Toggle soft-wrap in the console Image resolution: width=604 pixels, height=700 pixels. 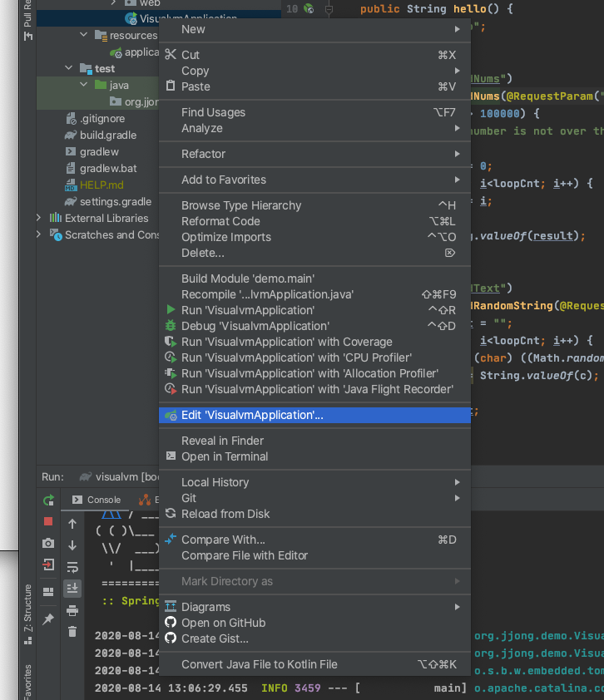click(72, 565)
